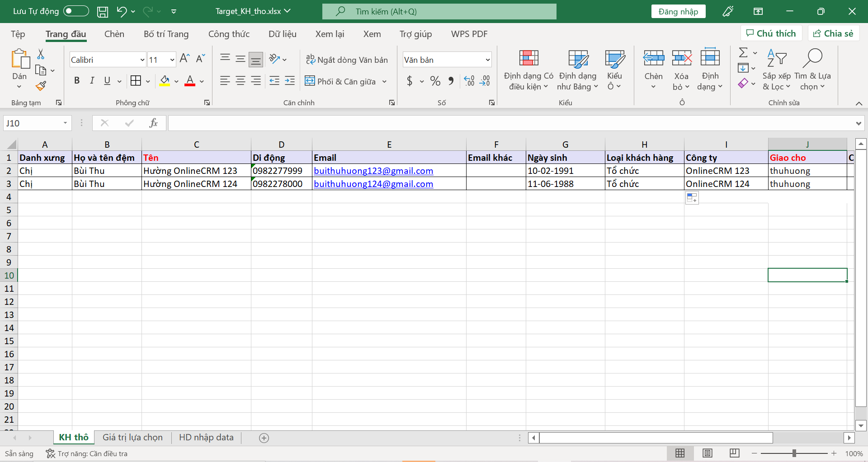Apply percent style format
Screen dimensions: 868x462
[435, 81]
